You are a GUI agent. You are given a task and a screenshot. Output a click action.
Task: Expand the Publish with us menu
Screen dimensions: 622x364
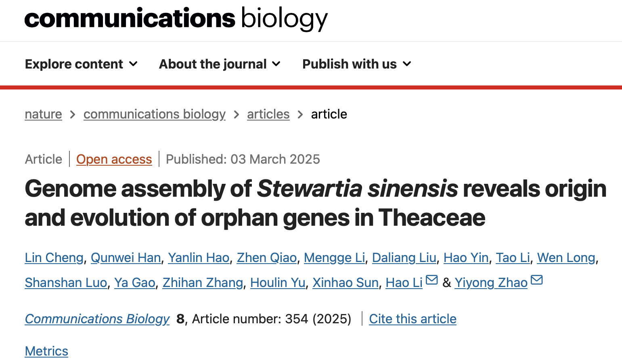point(357,64)
